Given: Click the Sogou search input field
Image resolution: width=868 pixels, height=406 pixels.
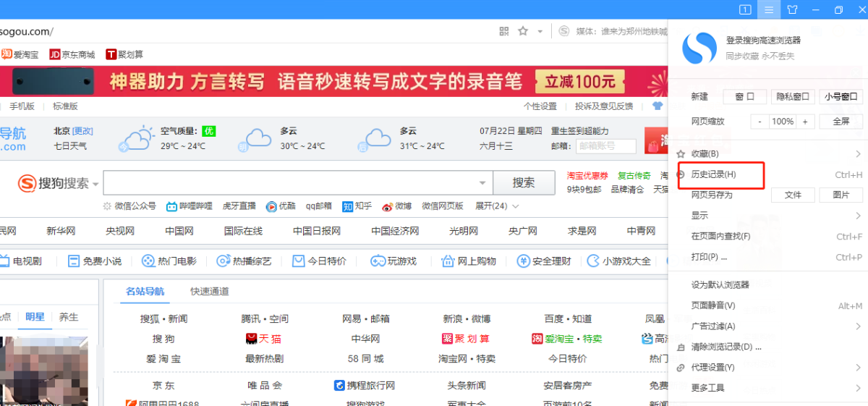Looking at the screenshot, I should pos(289,182).
